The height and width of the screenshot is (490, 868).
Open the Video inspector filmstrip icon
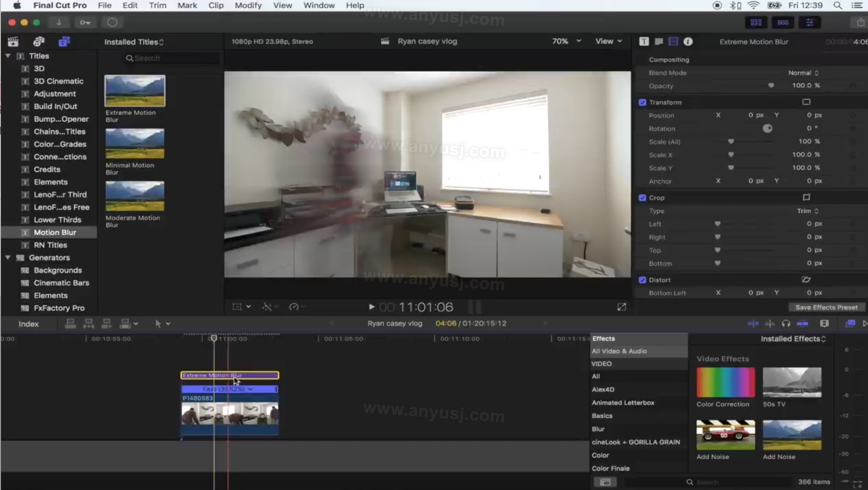point(673,41)
